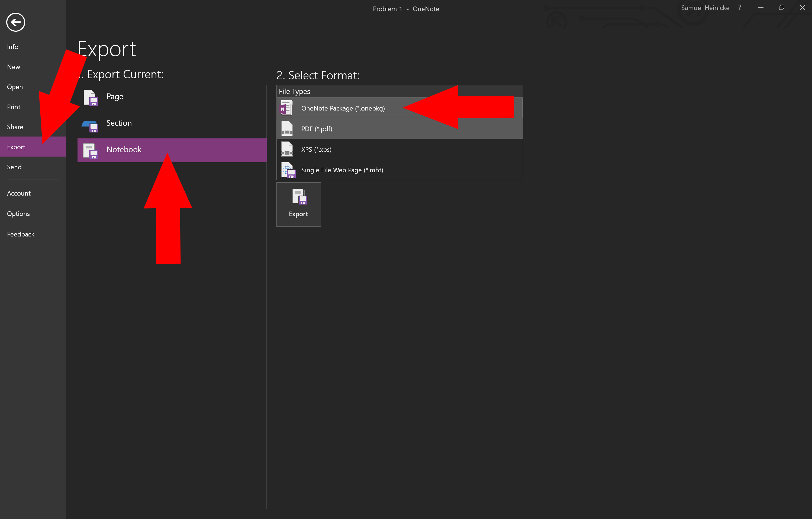Click the back arrow circle icon
812x519 pixels.
(15, 22)
